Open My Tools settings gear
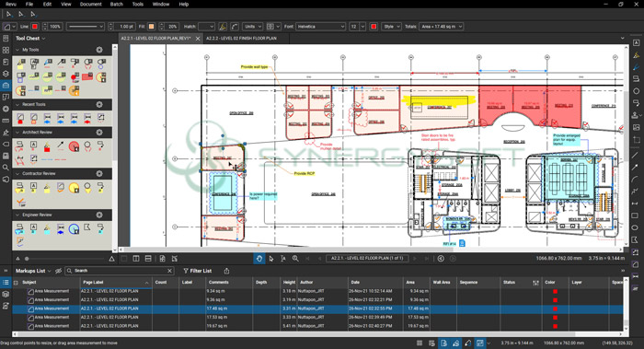Viewport: 644px width, 349px height. pos(99,50)
